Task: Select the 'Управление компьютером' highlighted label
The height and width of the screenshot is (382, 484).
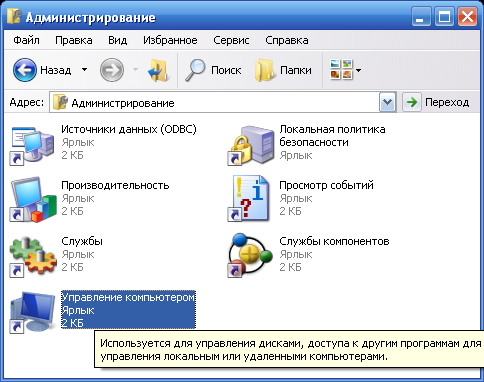Action: pyautogui.click(x=128, y=297)
